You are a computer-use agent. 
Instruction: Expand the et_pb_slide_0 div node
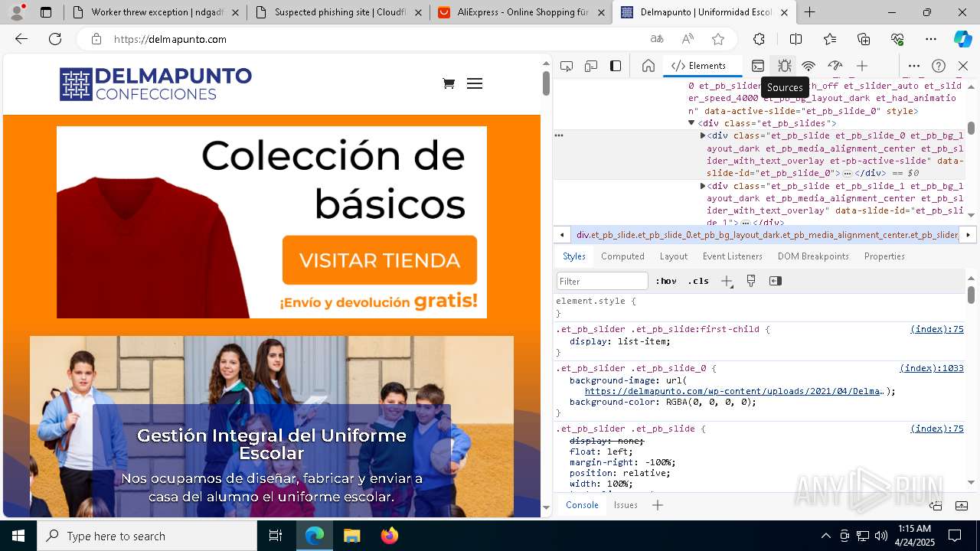tap(703, 135)
